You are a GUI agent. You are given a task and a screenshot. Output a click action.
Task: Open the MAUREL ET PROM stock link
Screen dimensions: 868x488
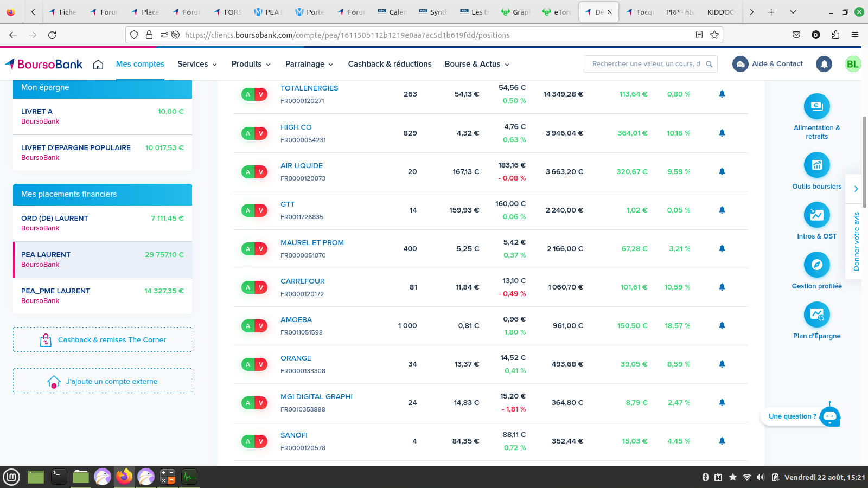pos(312,242)
